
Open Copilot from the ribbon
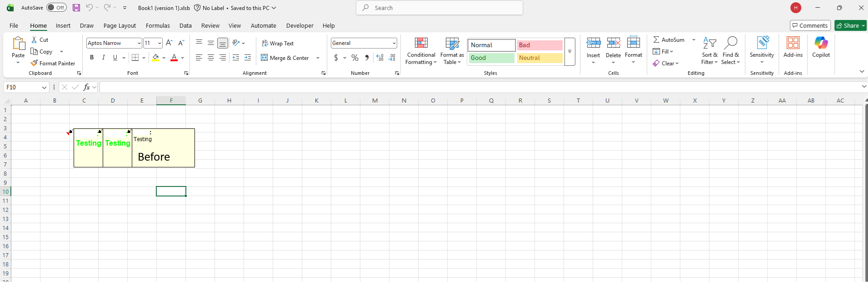point(821,47)
